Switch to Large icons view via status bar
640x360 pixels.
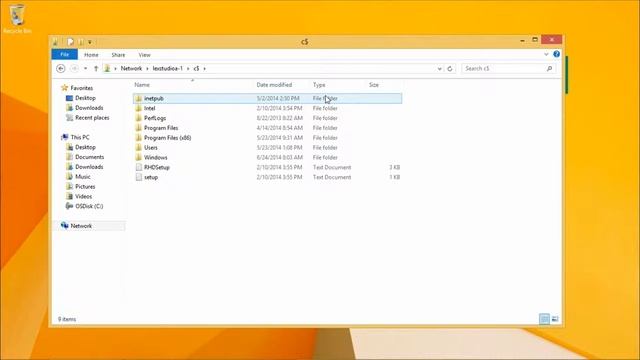555,319
